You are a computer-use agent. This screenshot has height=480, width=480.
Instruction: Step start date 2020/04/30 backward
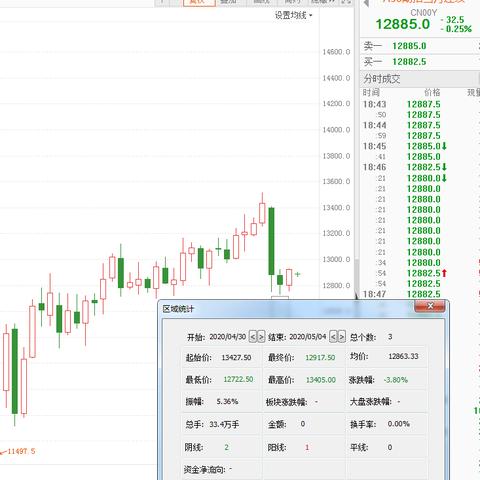(x=253, y=337)
